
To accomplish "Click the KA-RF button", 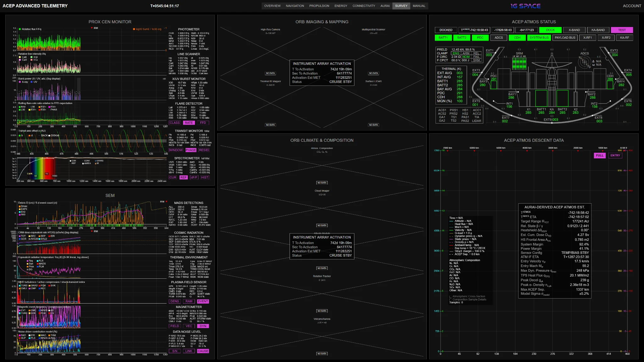I will [625, 38].
